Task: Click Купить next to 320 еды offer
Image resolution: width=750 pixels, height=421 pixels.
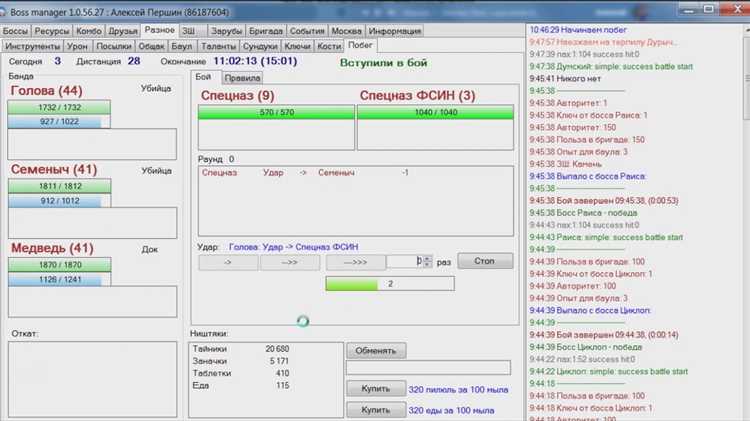Action: pos(376,410)
